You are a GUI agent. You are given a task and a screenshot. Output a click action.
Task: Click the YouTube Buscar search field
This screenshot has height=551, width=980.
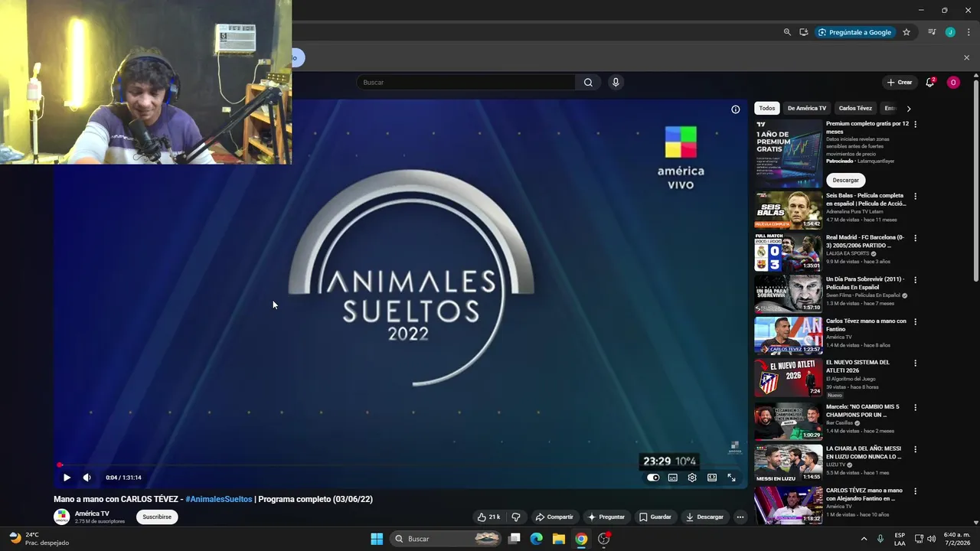click(465, 82)
